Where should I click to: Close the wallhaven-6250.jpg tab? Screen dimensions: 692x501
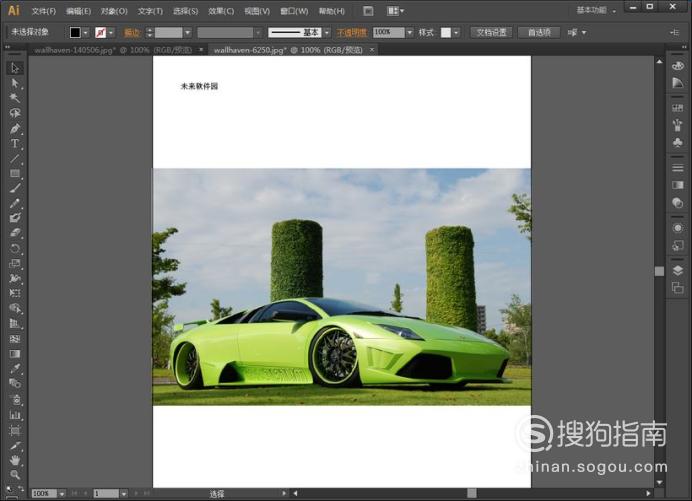pyautogui.click(x=372, y=50)
